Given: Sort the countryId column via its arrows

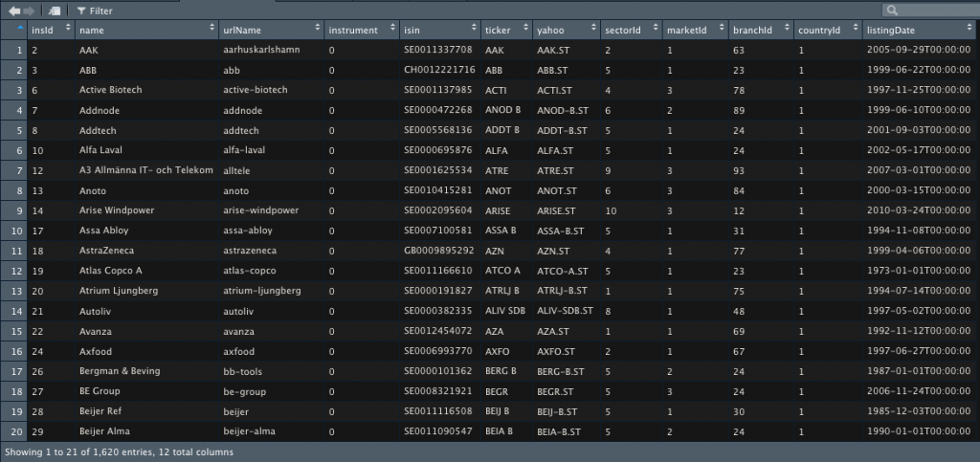Looking at the screenshot, I should pos(856,29).
